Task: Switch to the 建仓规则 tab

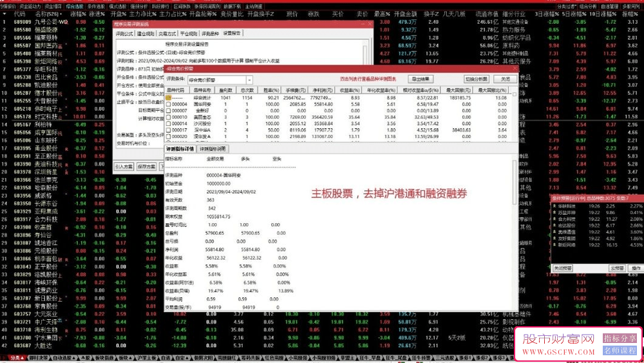Action: click(x=146, y=34)
